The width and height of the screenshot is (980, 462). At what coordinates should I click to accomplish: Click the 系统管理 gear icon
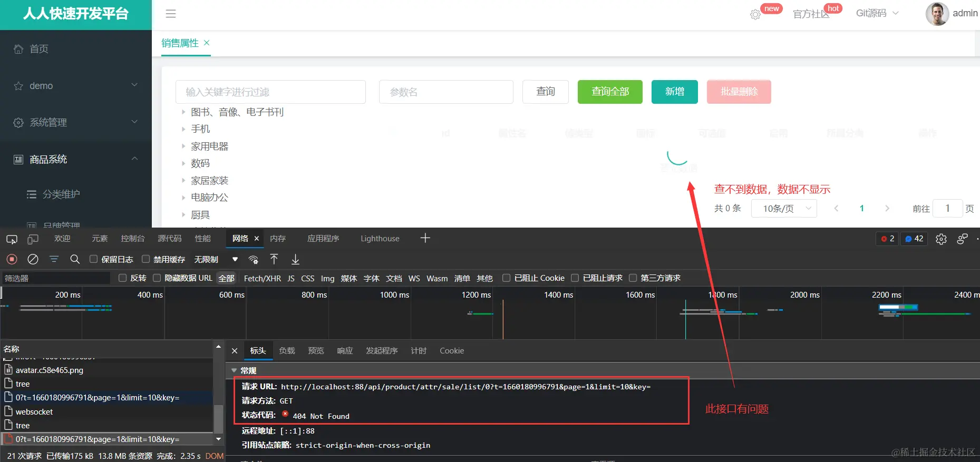[x=18, y=123]
